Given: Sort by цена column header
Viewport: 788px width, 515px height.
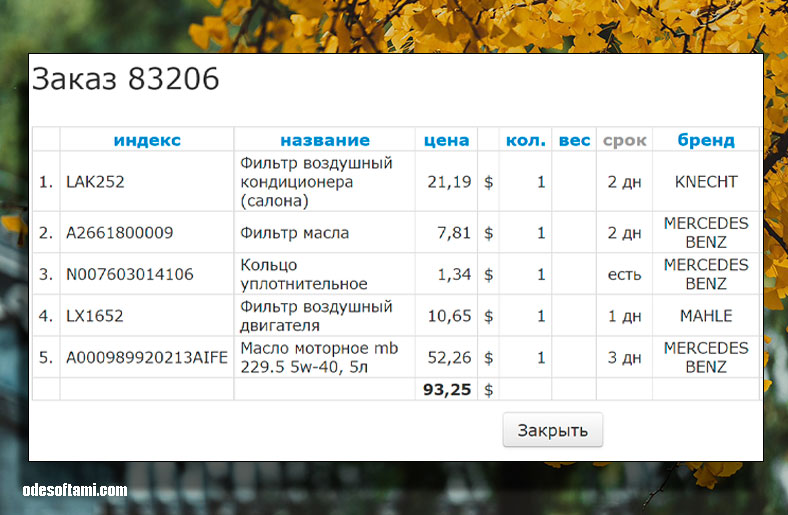Looking at the screenshot, I should point(446,140).
